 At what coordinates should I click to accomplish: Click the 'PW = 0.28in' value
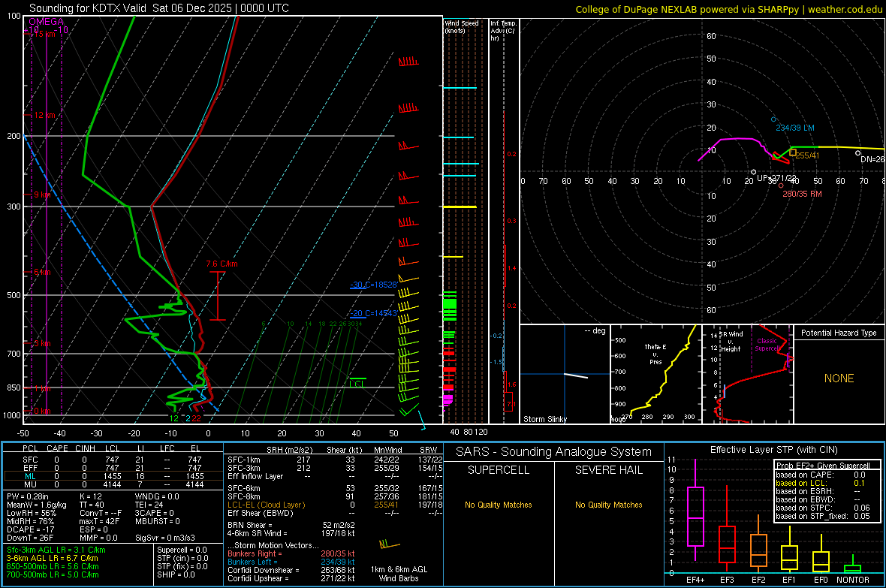(28, 496)
